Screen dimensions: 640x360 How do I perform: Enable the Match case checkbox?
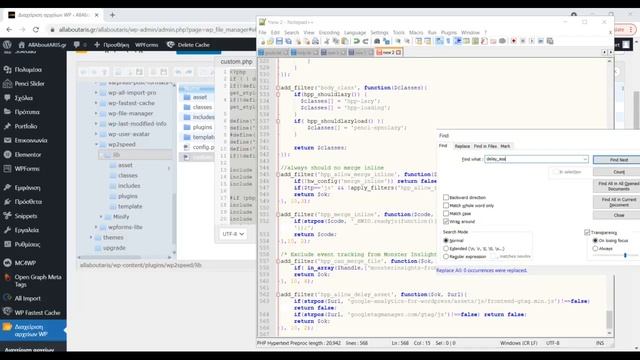click(446, 213)
